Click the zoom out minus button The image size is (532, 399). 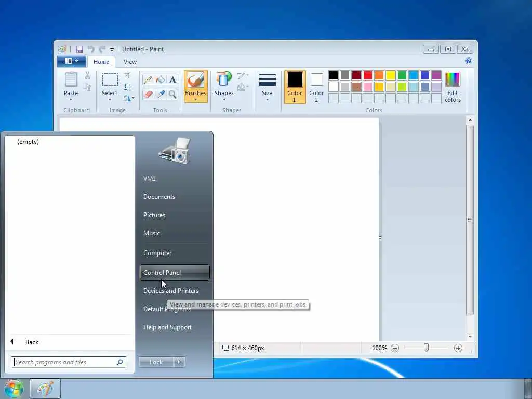pos(395,348)
